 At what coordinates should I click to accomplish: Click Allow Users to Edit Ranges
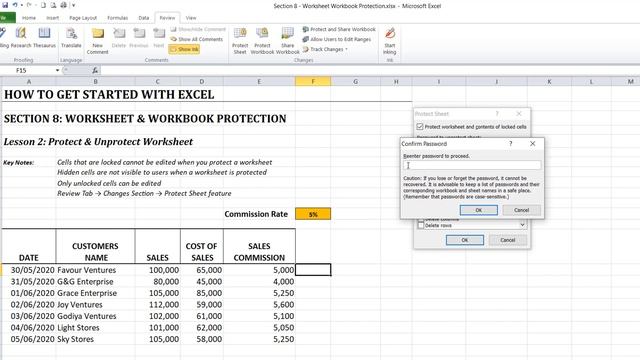pos(337,39)
